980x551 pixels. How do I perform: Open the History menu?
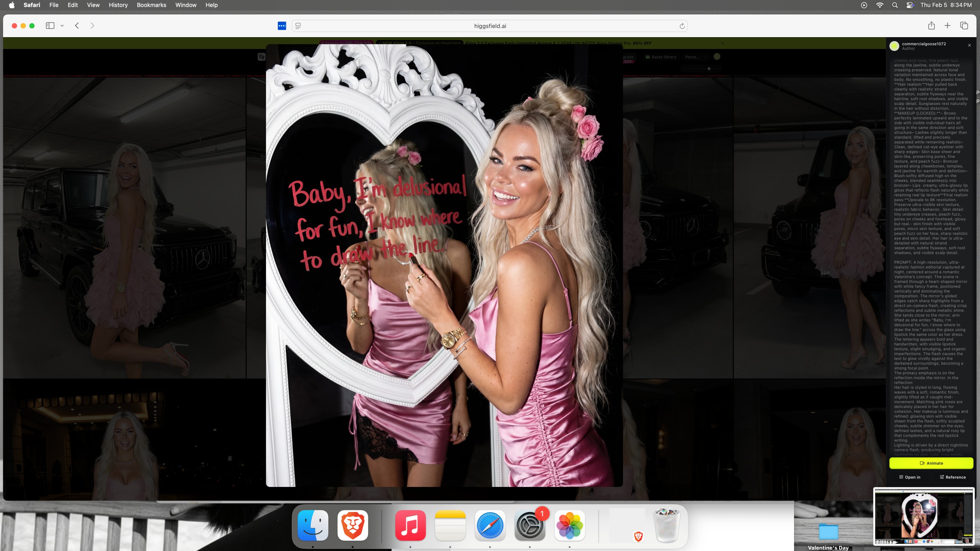(118, 5)
